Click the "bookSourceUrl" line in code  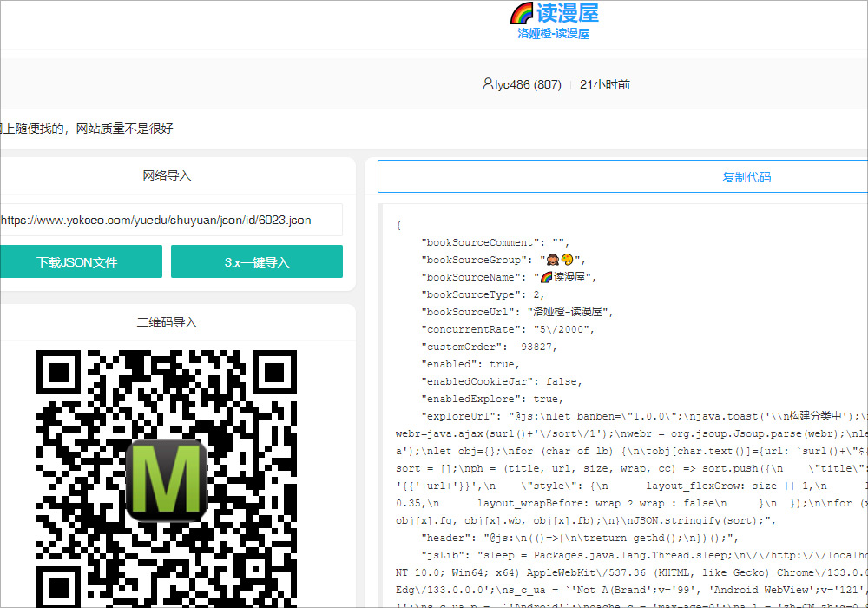click(x=517, y=312)
